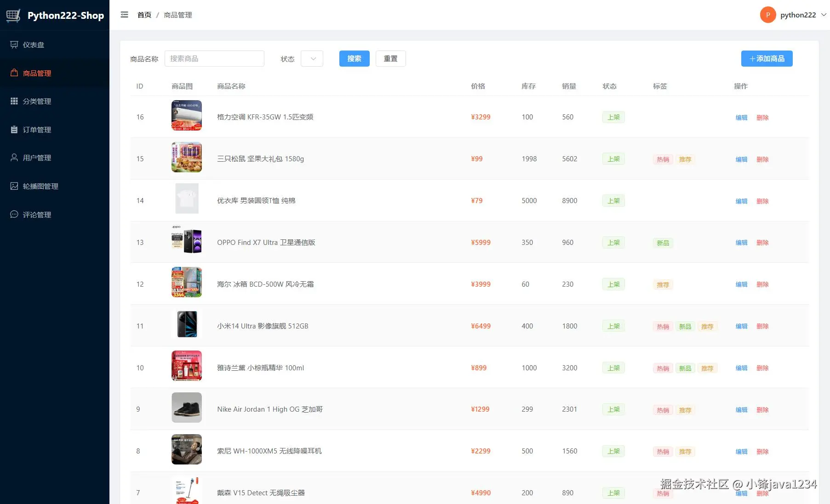Click the 格力空调 product thumbnail
This screenshot has height=504, width=830.
coord(187,115)
